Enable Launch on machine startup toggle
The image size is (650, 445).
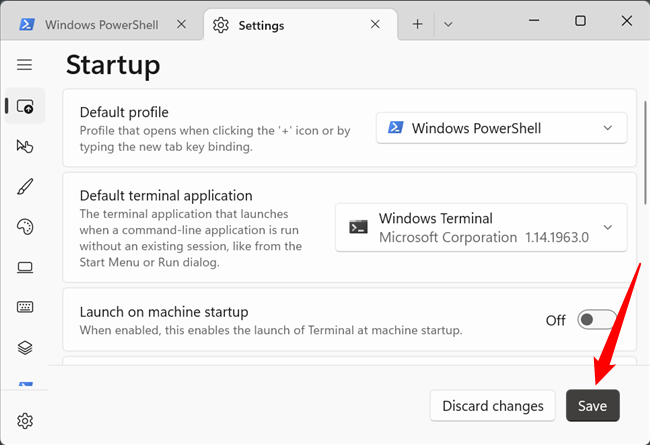tap(597, 320)
